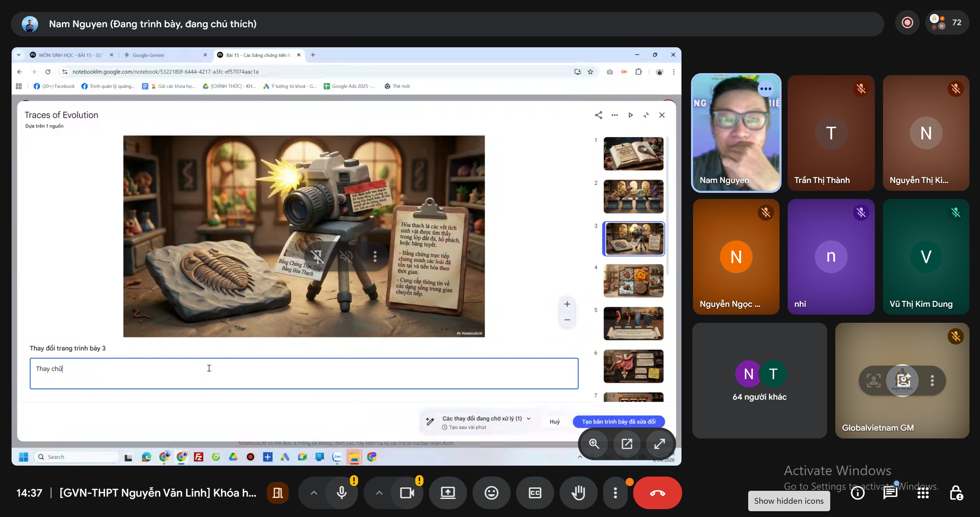Screen dimensions: 980x517
Task: Open the 64 người khác participants tile
Action: [x=759, y=380]
